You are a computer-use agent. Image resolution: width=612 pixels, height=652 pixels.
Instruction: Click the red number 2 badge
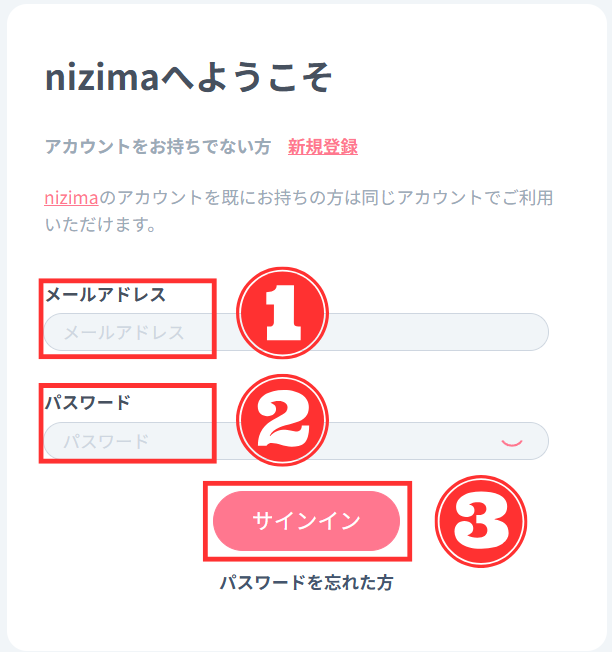tap(281, 420)
